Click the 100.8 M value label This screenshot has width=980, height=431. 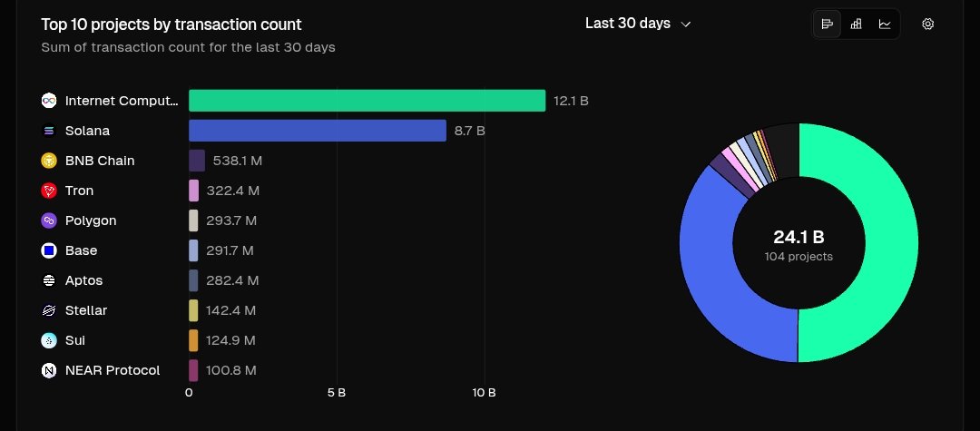(230, 370)
